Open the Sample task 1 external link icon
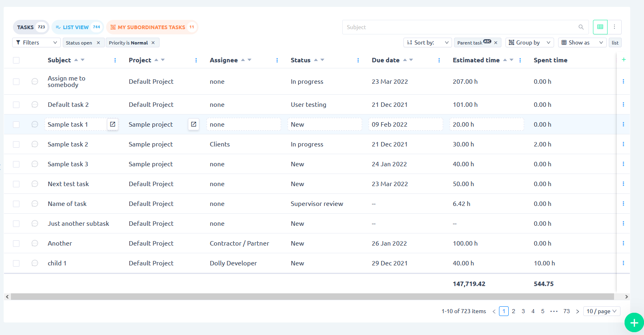The height and width of the screenshot is (335, 644). click(113, 124)
